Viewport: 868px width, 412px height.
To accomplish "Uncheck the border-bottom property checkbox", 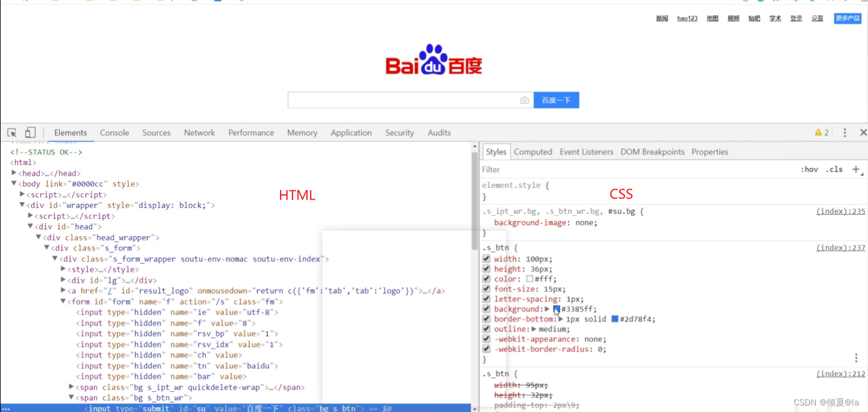I will pos(487,319).
